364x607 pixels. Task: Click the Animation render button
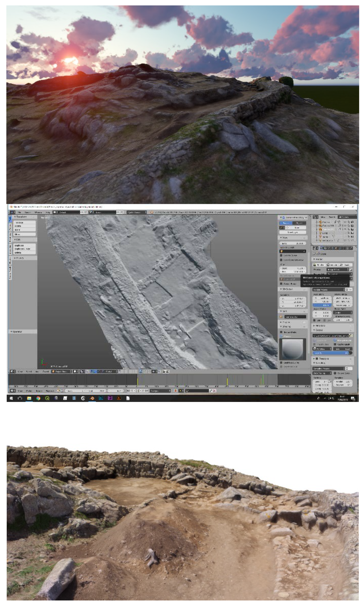click(x=332, y=265)
